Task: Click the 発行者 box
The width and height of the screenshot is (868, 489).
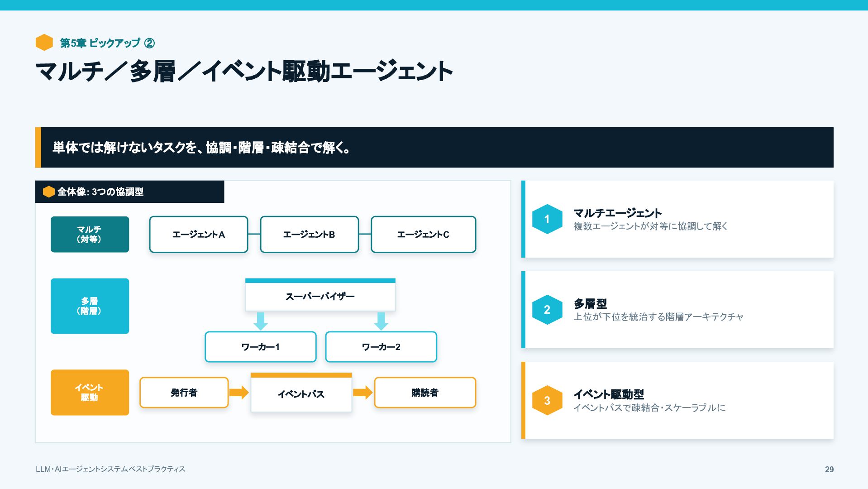Action: pos(184,393)
